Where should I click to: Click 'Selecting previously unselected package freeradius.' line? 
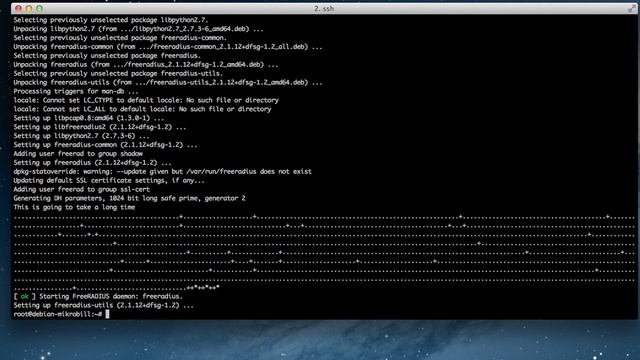[x=107, y=56]
